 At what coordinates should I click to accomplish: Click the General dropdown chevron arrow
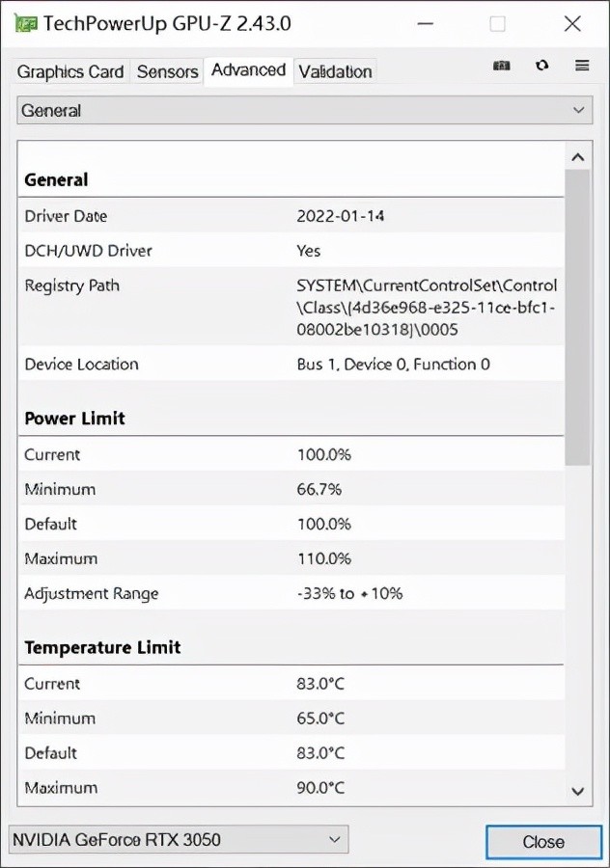pos(580,110)
